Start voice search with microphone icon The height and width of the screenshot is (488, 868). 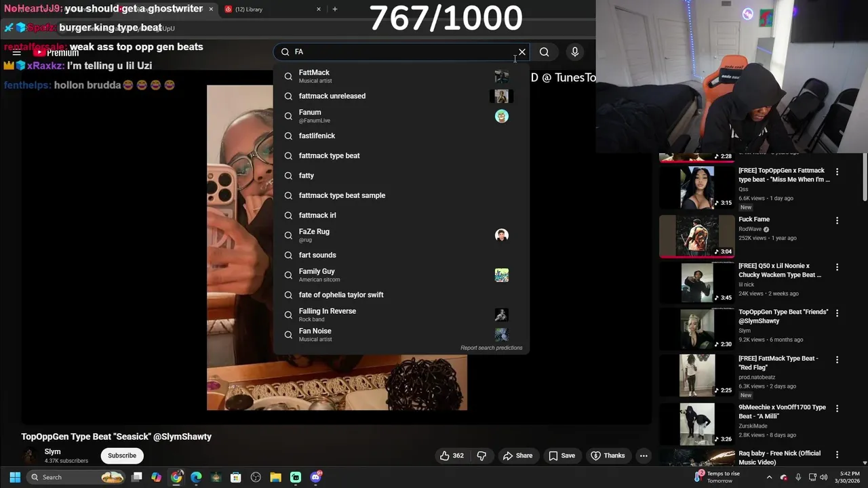tap(574, 52)
